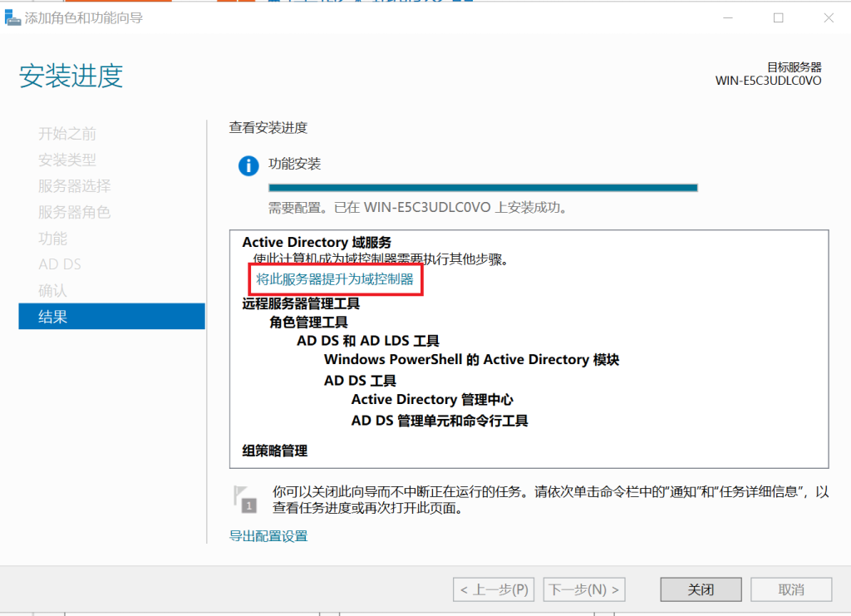Click the wizard icon in the title bar
Image resolution: width=851 pixels, height=616 pixels.
[12, 18]
